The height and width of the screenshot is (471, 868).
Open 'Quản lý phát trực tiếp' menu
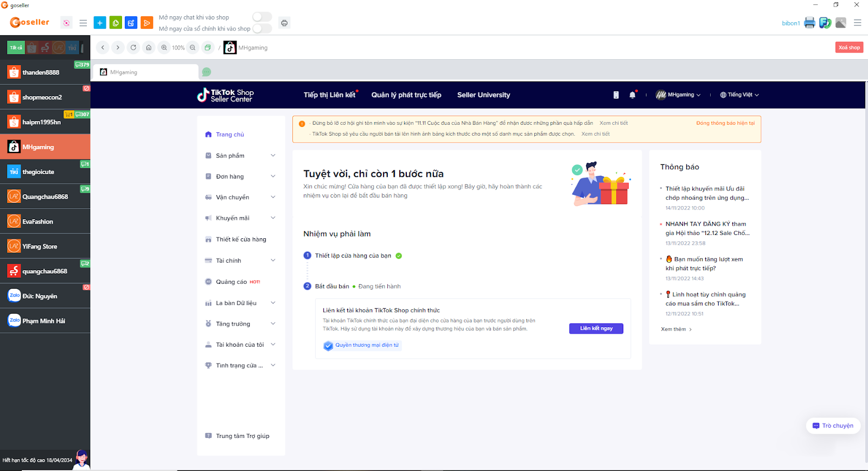point(406,95)
